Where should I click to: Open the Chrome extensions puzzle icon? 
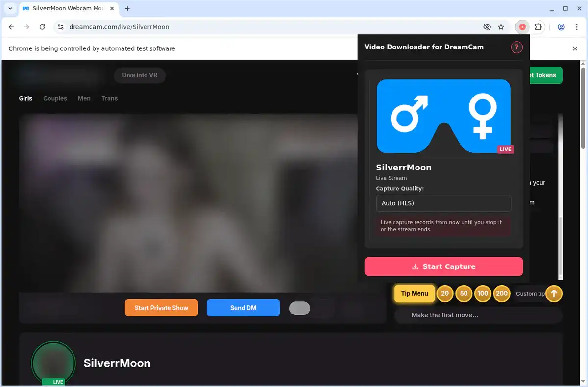point(538,27)
